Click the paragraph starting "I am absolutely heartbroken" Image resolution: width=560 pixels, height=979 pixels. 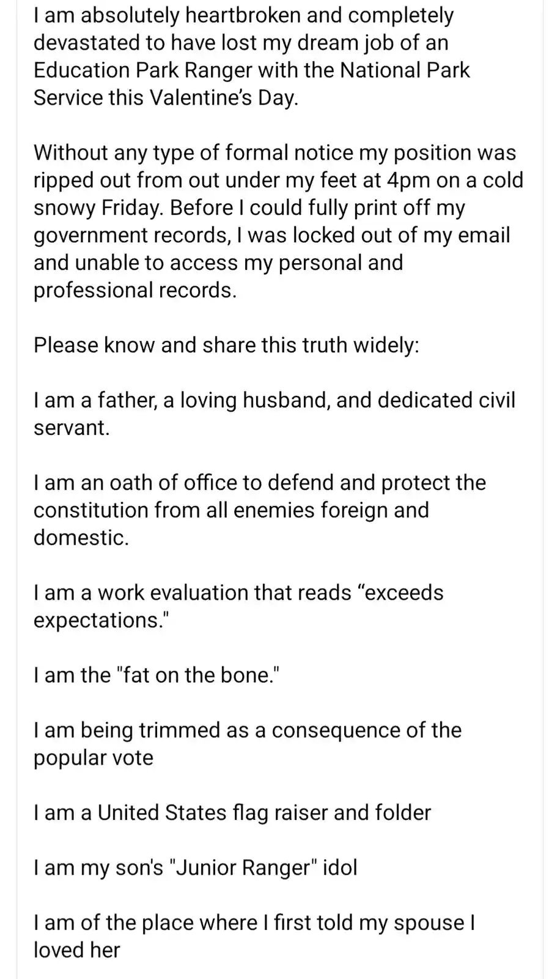[x=252, y=56]
